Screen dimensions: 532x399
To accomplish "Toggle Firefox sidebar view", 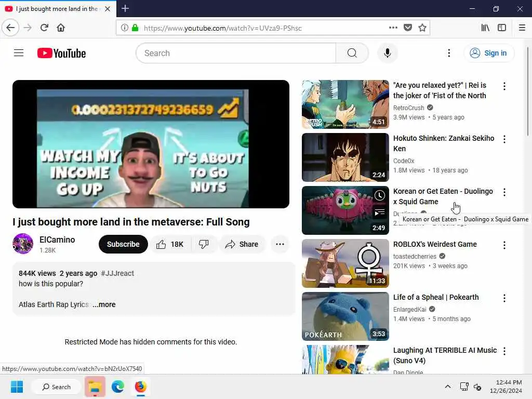I will [502, 28].
